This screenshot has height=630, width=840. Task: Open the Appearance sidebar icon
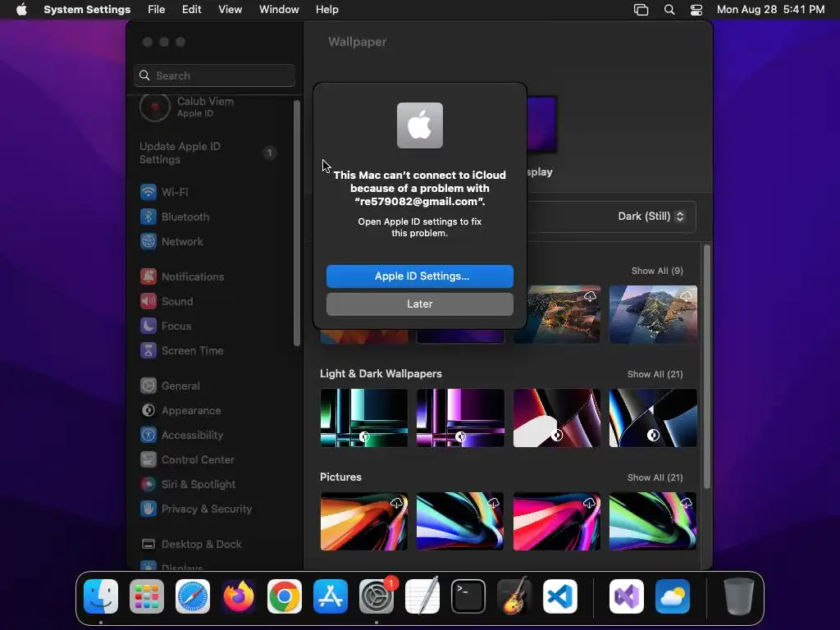click(x=148, y=410)
